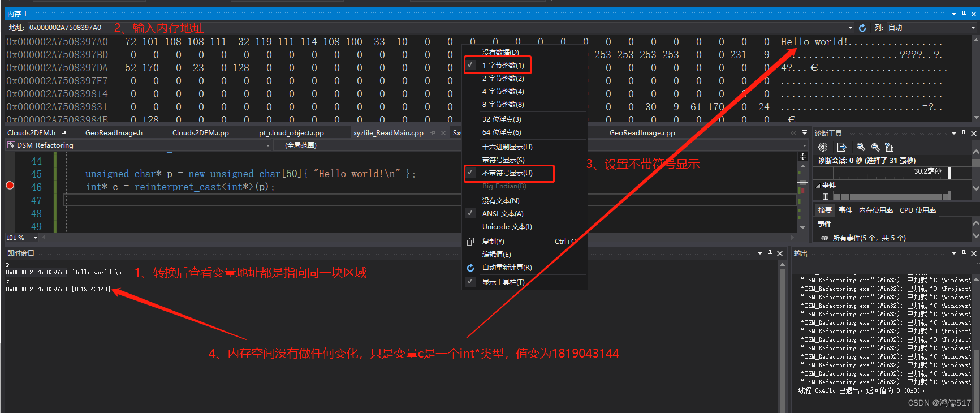Toggle the breakpoint on line 46
Image resolution: width=980 pixels, height=413 pixels.
coord(10,186)
